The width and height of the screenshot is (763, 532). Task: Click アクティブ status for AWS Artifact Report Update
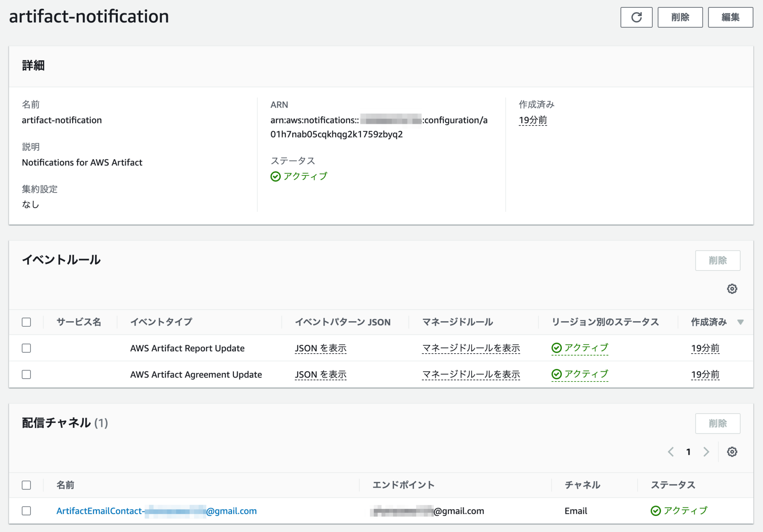[x=580, y=348]
